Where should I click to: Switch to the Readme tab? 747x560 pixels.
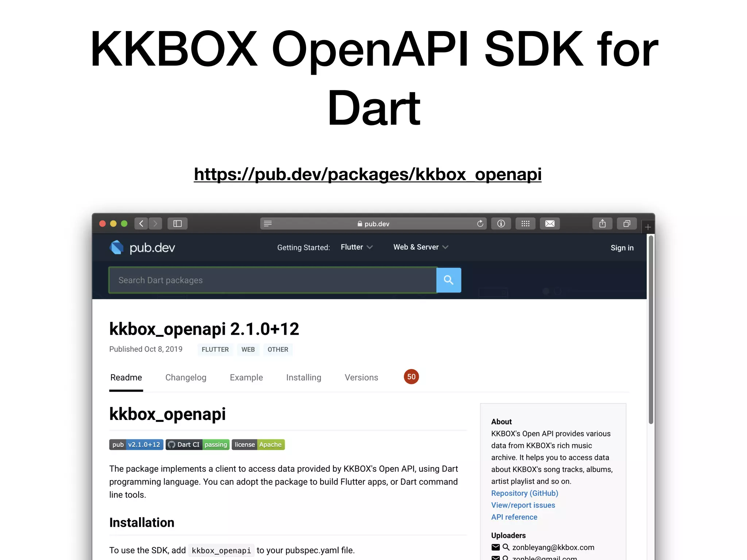coord(126,377)
